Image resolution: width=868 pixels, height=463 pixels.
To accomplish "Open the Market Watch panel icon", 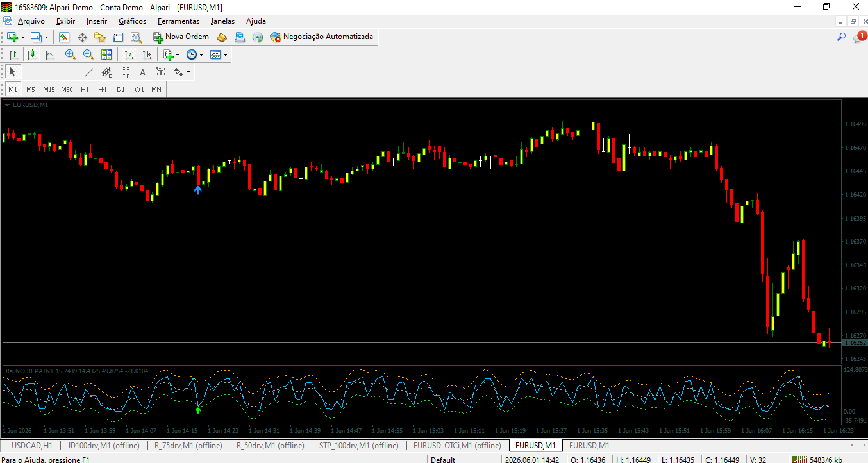I will click(64, 37).
